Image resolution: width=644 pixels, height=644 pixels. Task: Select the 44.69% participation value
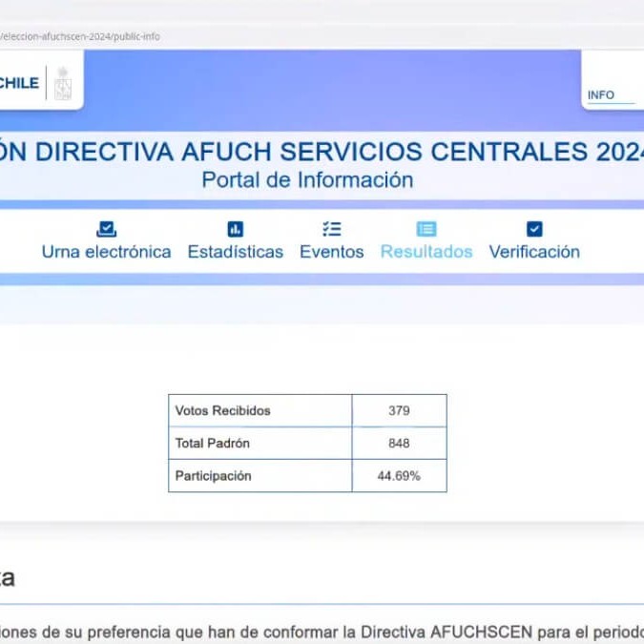click(x=399, y=476)
